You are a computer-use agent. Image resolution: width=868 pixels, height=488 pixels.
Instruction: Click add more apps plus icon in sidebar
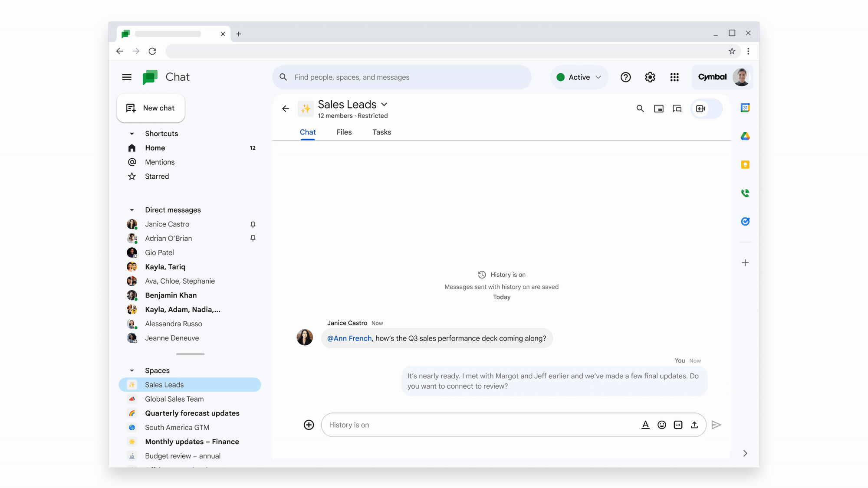(x=745, y=263)
